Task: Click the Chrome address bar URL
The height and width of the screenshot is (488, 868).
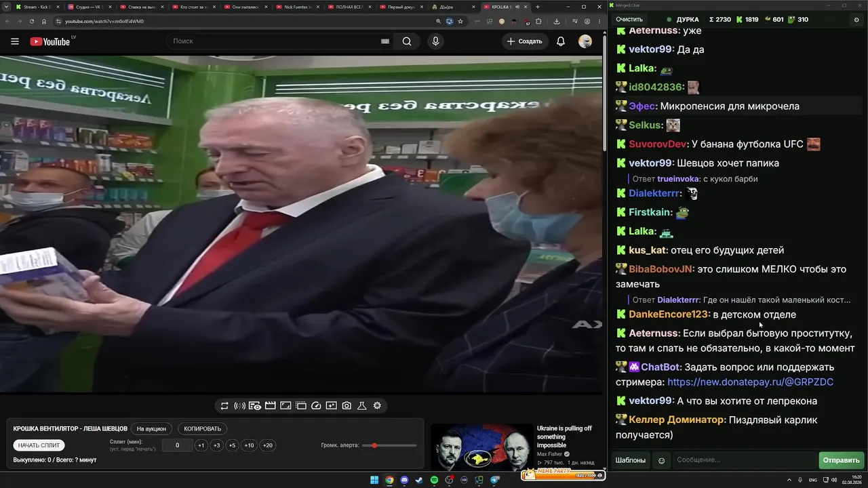Action: 104,21
